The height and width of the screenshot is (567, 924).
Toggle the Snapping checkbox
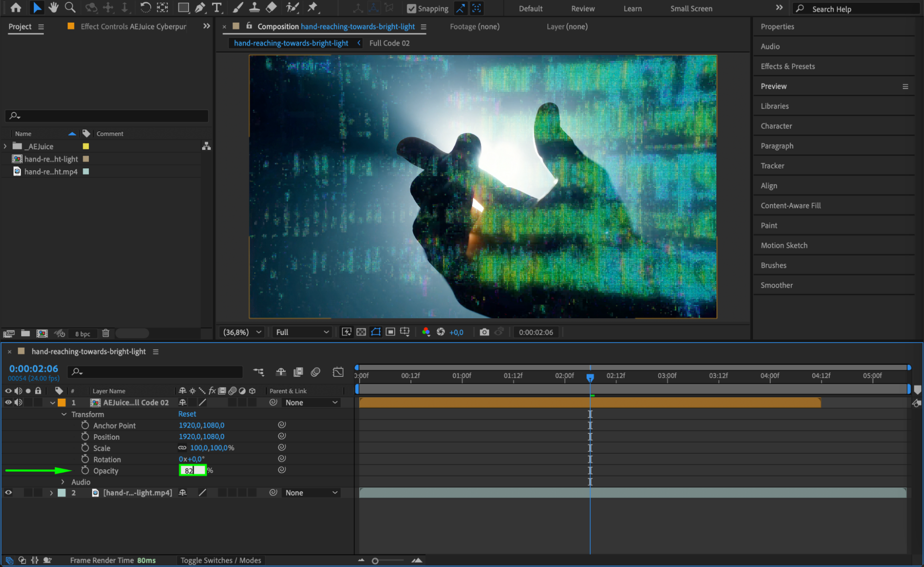pyautogui.click(x=411, y=8)
